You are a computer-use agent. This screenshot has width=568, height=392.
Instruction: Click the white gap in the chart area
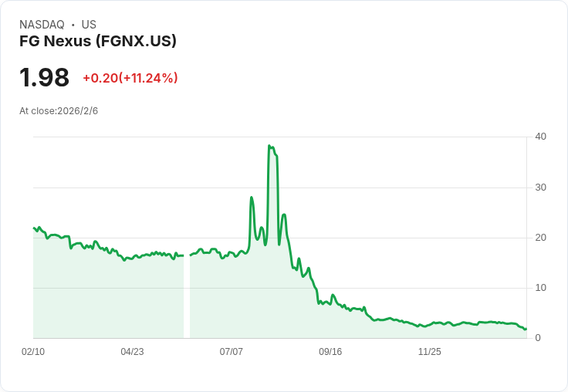(187, 297)
